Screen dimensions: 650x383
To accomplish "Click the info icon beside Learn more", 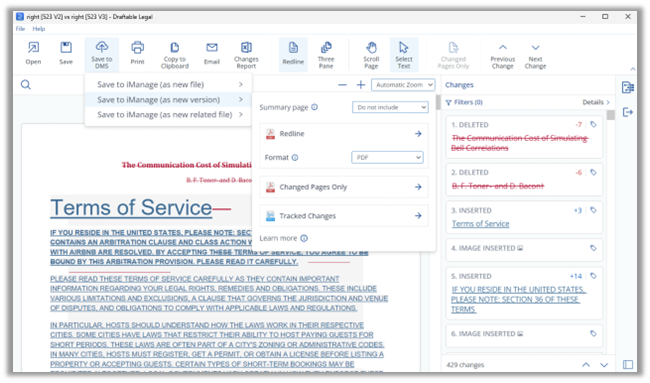I will [x=304, y=238].
